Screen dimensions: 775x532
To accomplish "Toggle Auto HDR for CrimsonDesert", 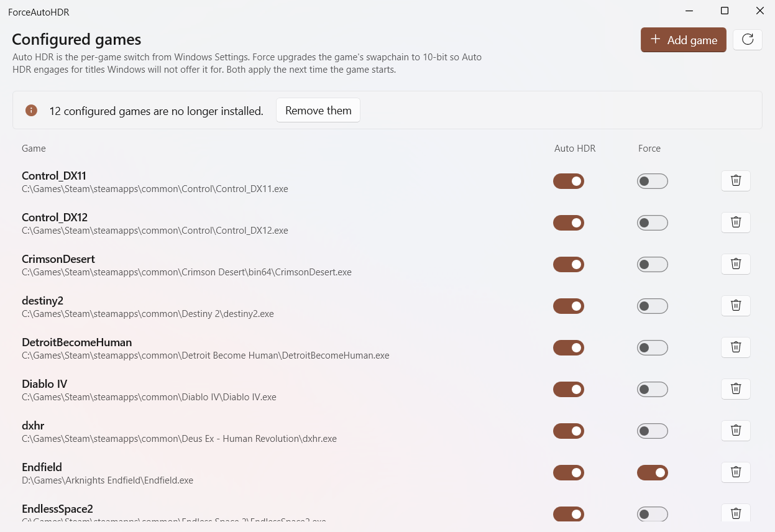I will point(569,265).
